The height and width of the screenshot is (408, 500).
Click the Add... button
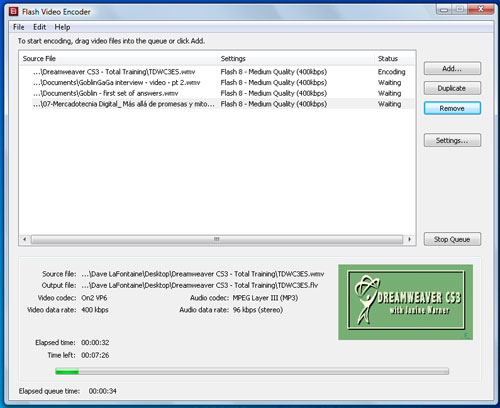[x=452, y=68]
